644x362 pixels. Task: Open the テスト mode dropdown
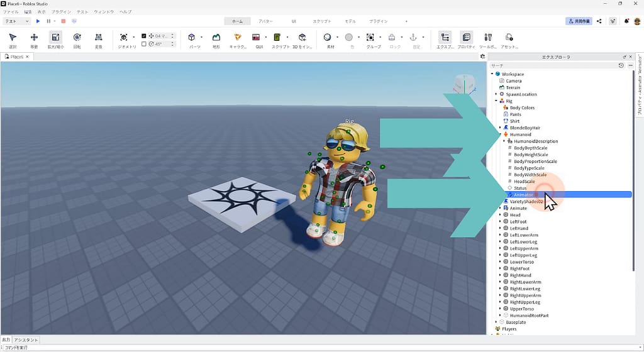(x=17, y=21)
